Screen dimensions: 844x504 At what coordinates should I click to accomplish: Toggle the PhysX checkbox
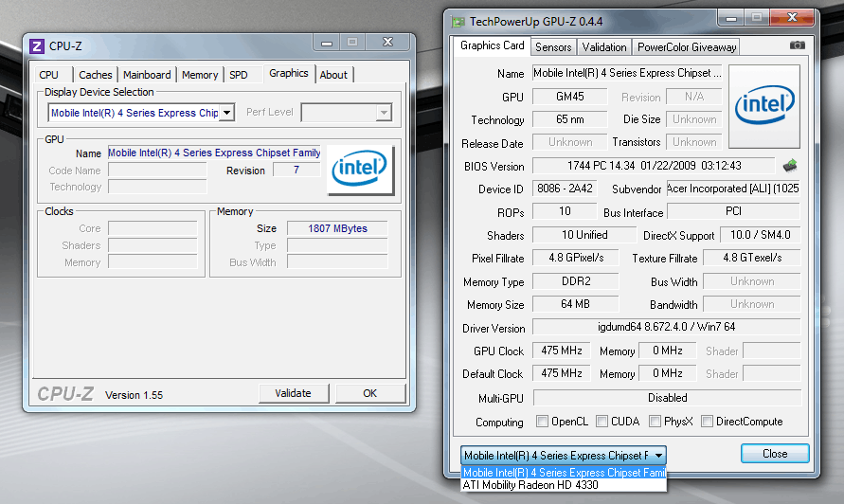pyautogui.click(x=655, y=421)
